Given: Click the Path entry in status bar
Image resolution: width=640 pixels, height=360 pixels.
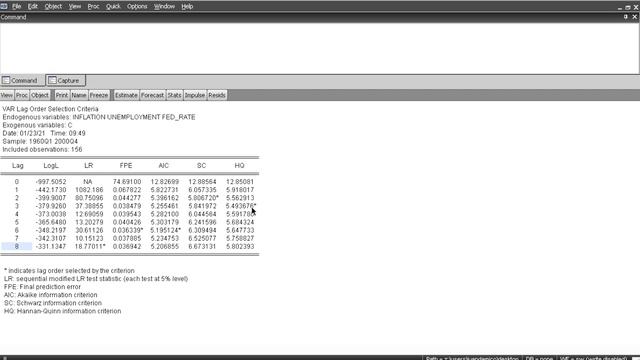Looking at the screenshot, I should (x=472, y=358).
